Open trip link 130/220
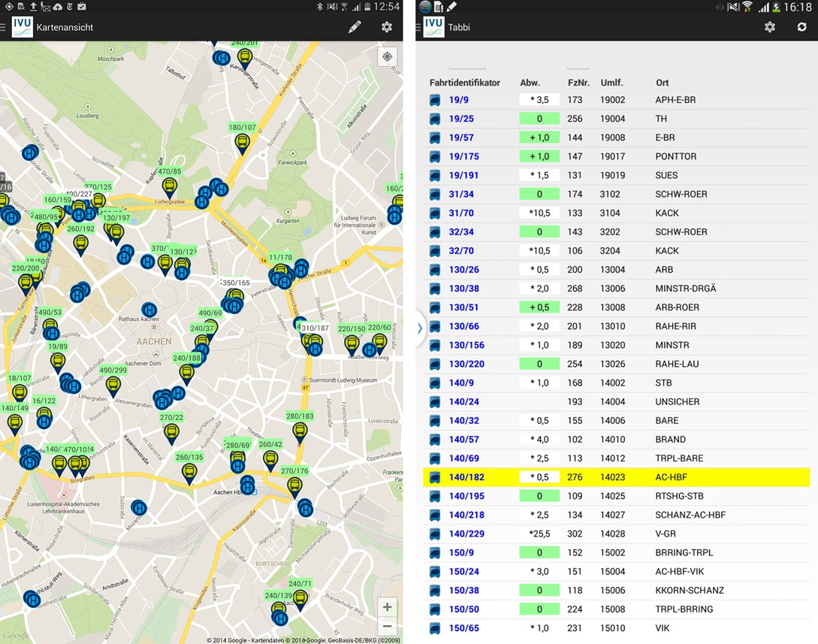 (466, 364)
